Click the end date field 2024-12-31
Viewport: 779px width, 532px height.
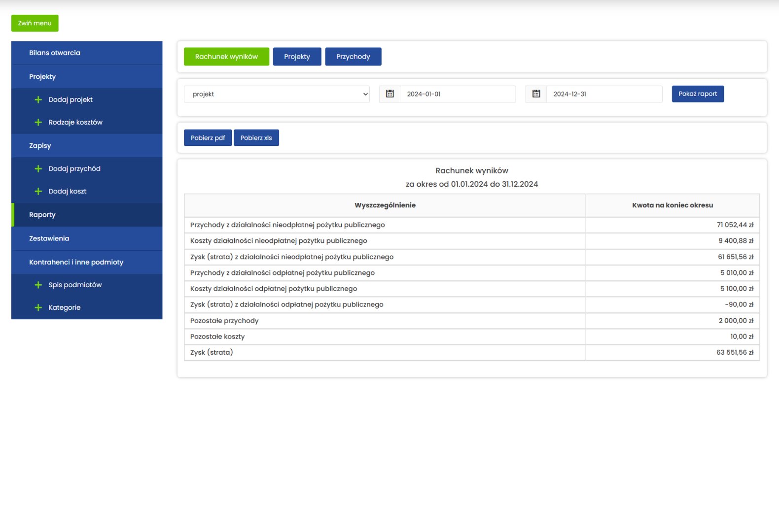click(603, 94)
